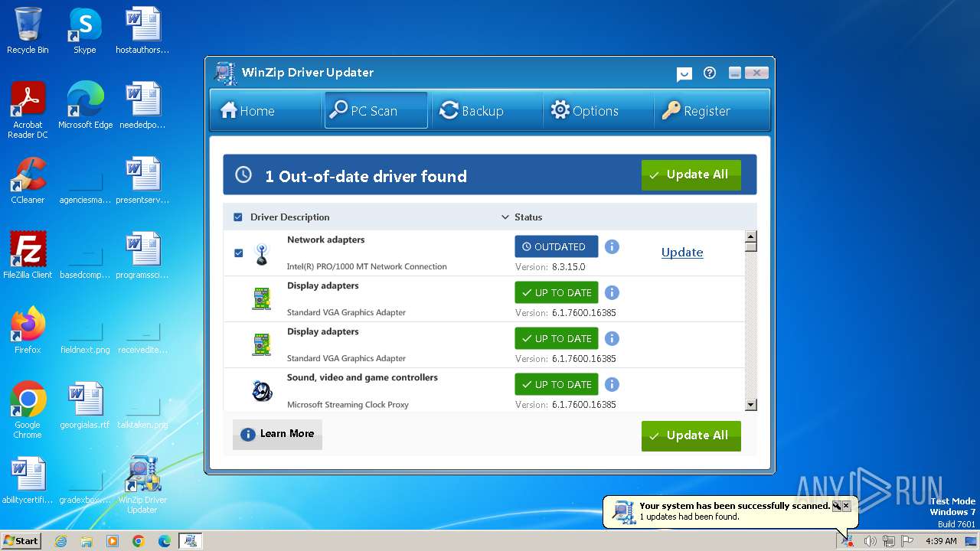980x551 pixels.
Task: Show info for first Display adapters driver
Action: pos(612,292)
